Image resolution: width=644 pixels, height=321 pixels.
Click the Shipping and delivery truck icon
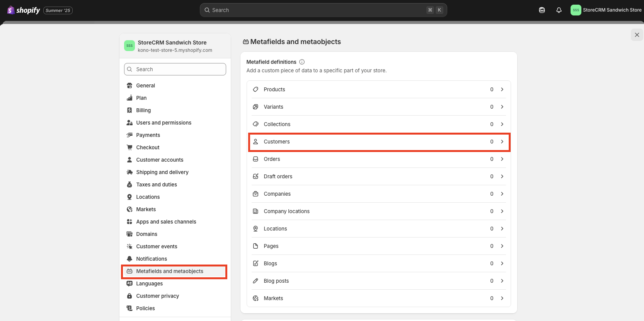click(x=129, y=172)
